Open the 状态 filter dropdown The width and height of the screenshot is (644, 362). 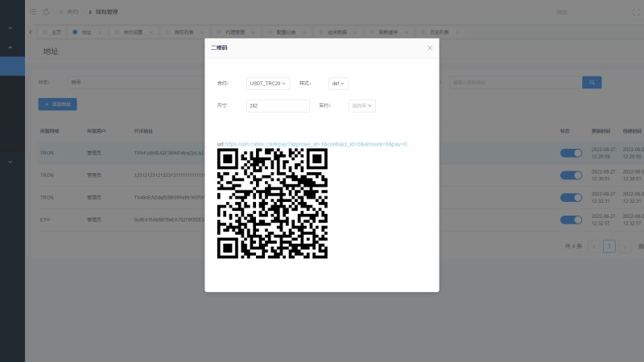[x=135, y=82]
